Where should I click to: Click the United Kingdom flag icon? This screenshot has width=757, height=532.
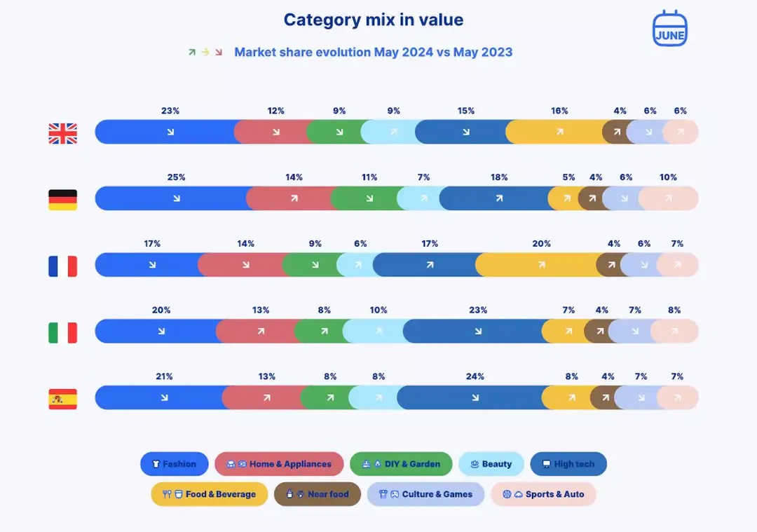tap(63, 134)
